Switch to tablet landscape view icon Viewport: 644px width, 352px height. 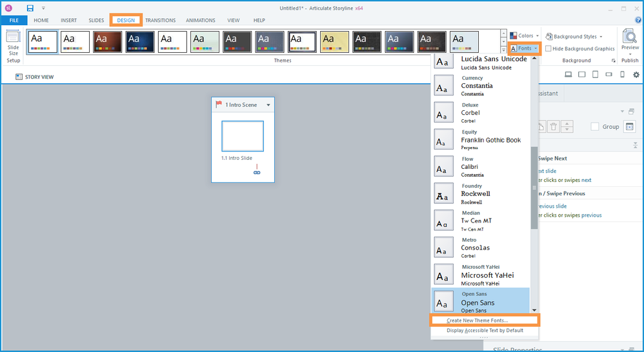click(x=582, y=75)
